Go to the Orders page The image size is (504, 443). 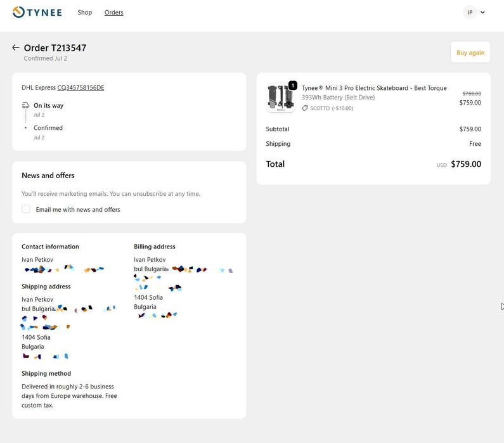pyautogui.click(x=113, y=13)
